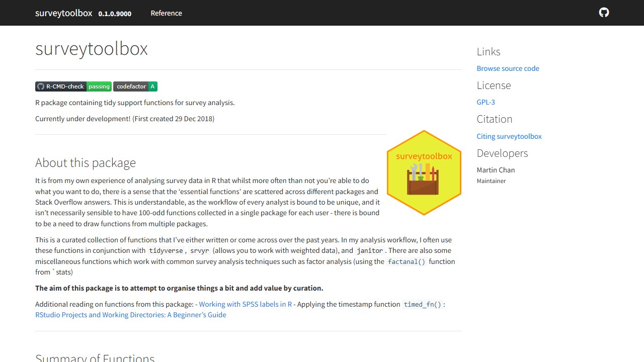
Task: Click the tidyverse code text
Action: (167, 251)
